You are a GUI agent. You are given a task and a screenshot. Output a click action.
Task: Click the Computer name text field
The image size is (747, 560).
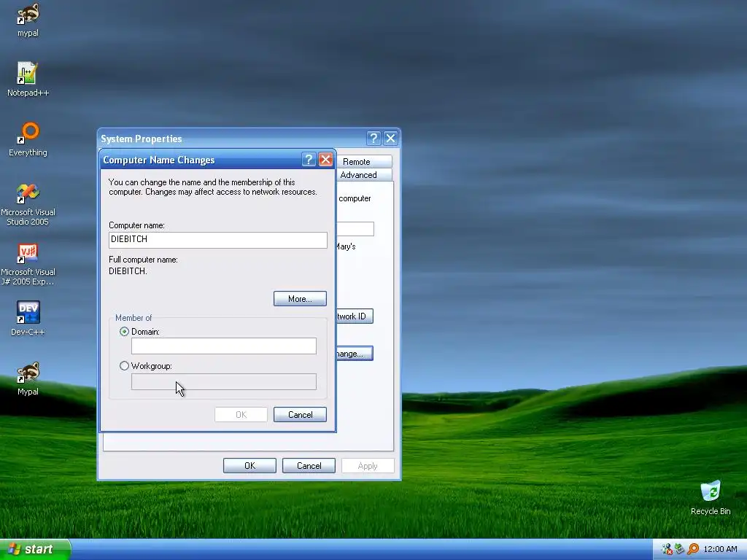(x=217, y=239)
